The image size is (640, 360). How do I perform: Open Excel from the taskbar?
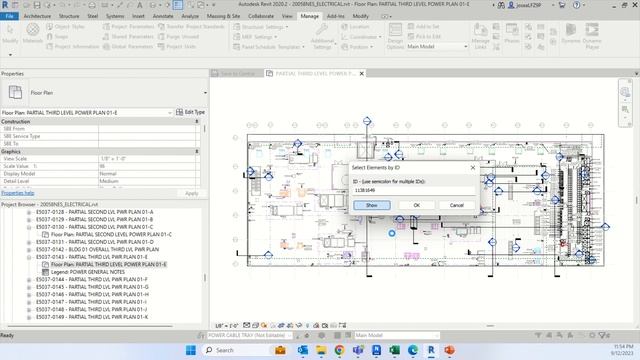[x=394, y=350]
